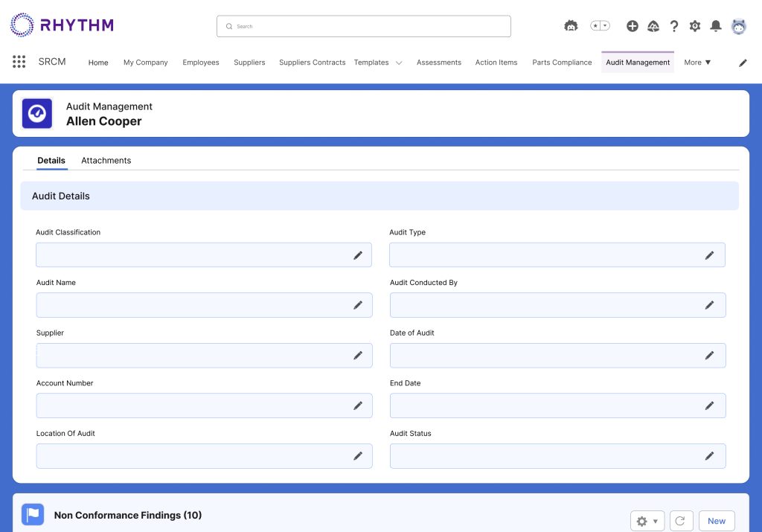Go to the Suppliers Contracts tab
This screenshot has width=762, height=532.
312,63
